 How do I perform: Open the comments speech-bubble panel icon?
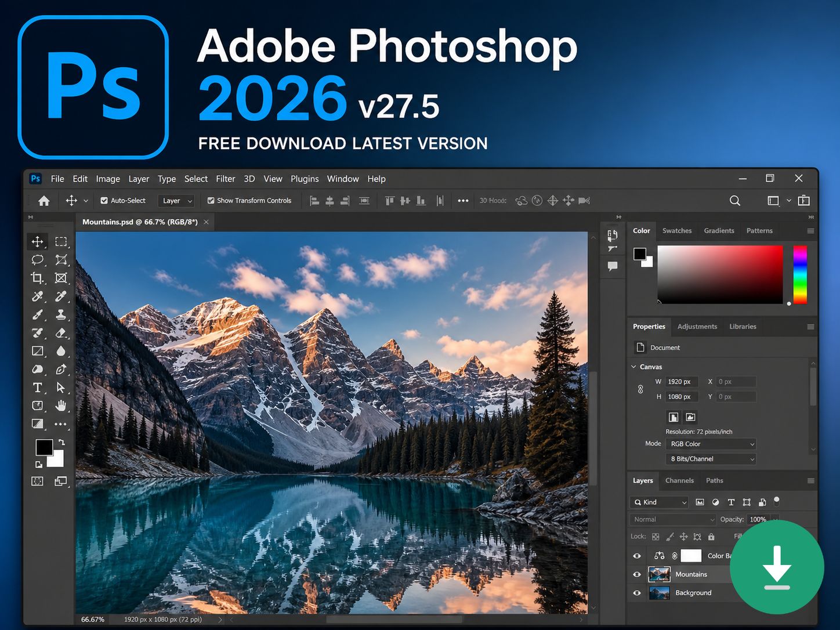(612, 266)
